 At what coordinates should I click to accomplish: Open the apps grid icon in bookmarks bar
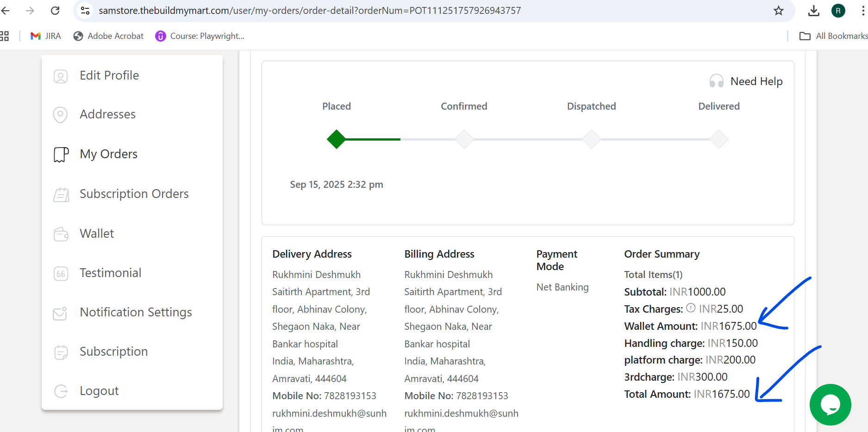point(5,36)
